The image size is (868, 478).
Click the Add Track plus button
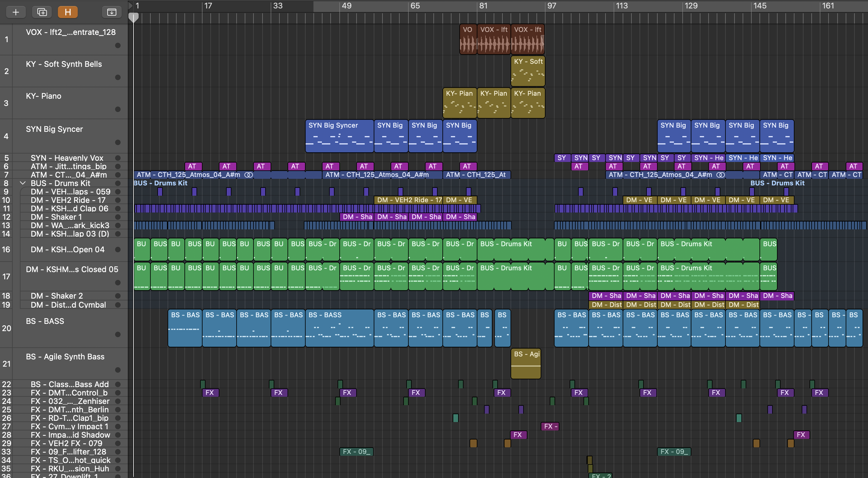tap(15, 12)
